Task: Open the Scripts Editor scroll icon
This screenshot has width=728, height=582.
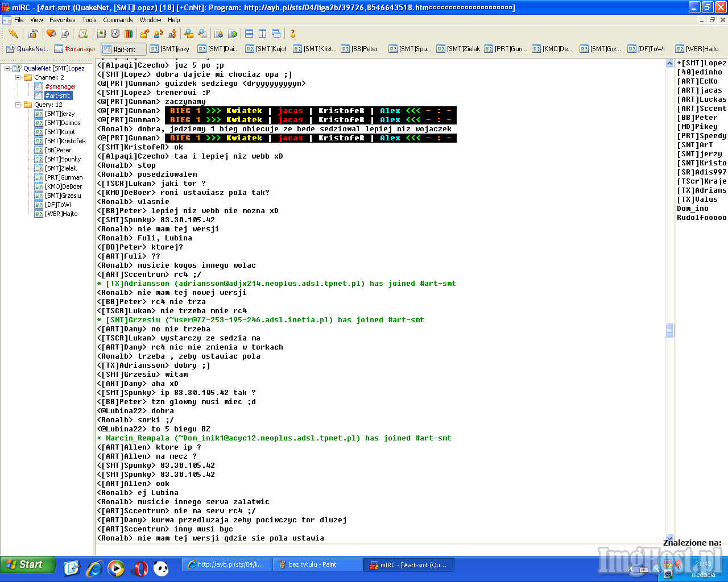Action: pyautogui.click(x=83, y=34)
